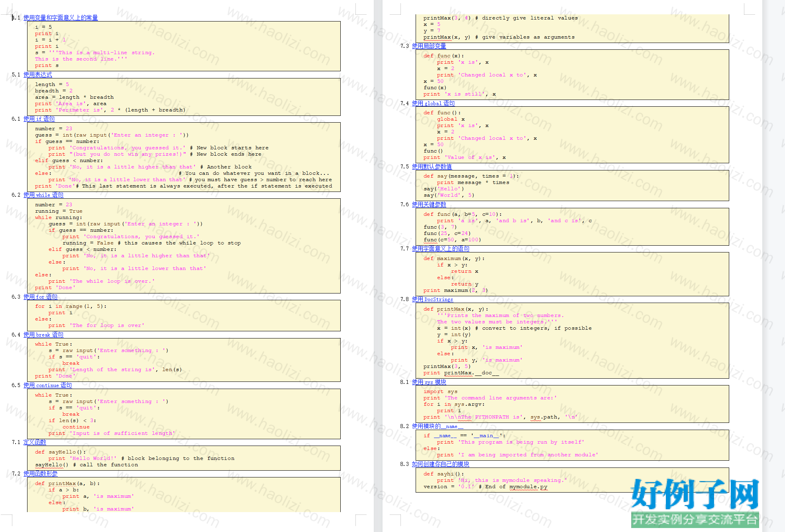Screen dimensions: 785x532
Task: Click the line 'if guess == number:' in section 6.1
Action: pyautogui.click(x=67, y=141)
